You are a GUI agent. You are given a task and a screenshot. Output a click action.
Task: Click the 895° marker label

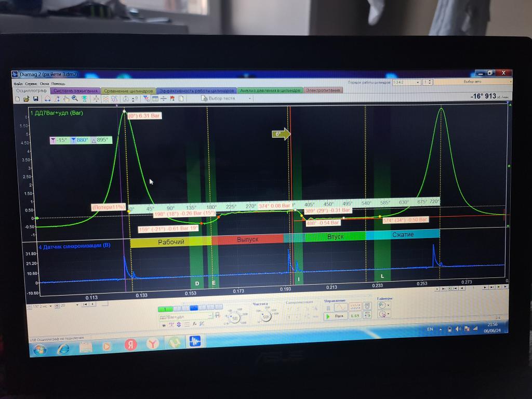[x=100, y=140]
